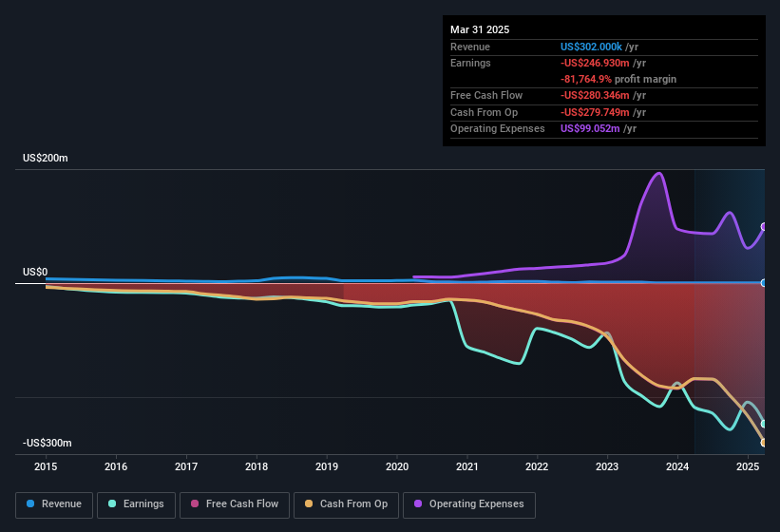Click the purple Operating Expenses endpoint marker
Image resolution: width=780 pixels, height=532 pixels.
coord(764,227)
